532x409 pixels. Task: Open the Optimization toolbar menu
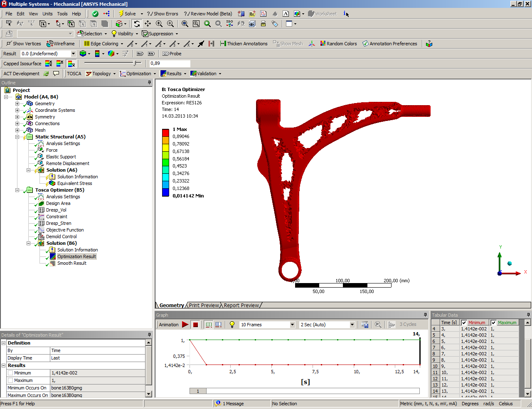point(138,74)
